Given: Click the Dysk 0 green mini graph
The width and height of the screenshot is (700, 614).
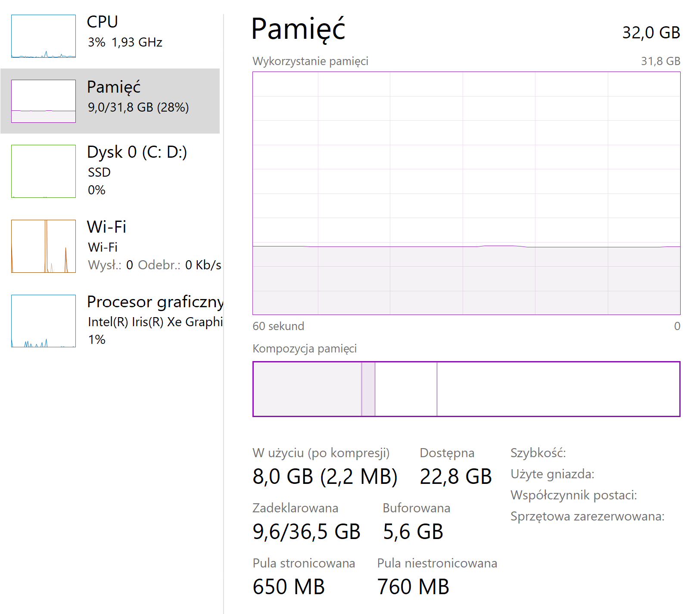Looking at the screenshot, I should 44,171.
